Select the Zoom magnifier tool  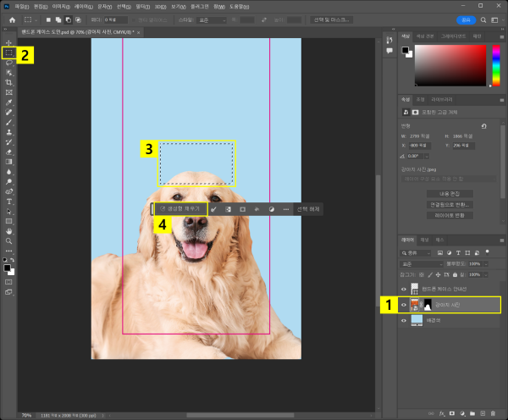tap(9, 240)
